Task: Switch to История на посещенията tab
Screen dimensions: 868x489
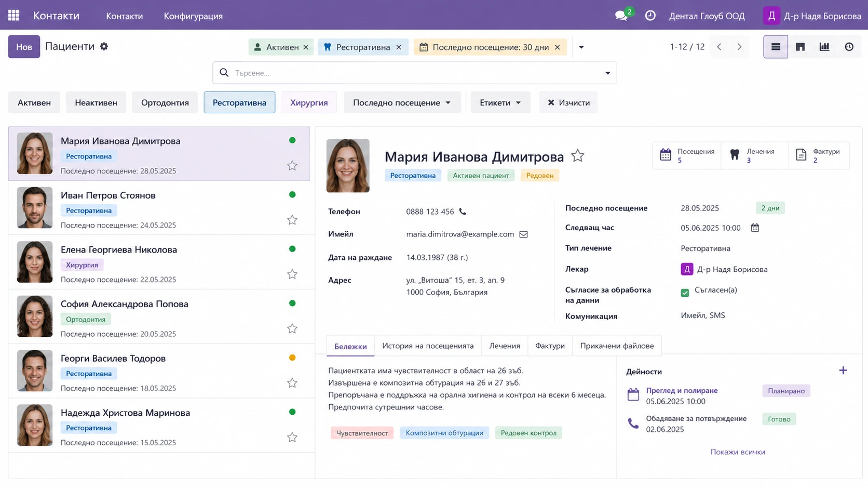Action: click(x=428, y=346)
